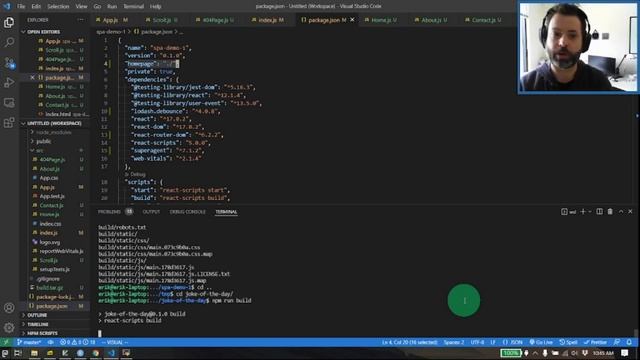Collapse the src folder
The width and height of the screenshot is (640, 360).
click(39, 150)
